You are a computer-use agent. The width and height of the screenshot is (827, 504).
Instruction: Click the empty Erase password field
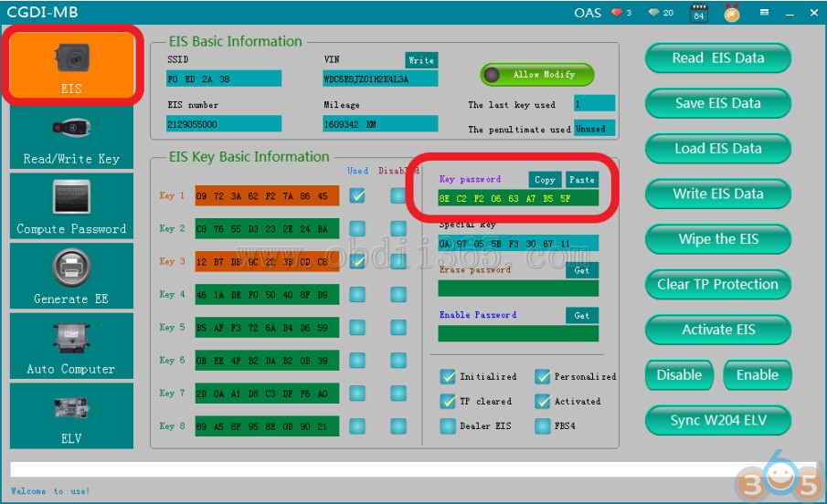pos(518,289)
